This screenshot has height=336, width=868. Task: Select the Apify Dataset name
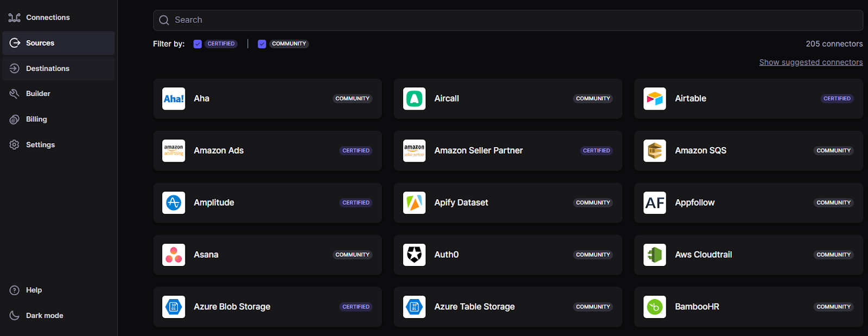coord(461,202)
